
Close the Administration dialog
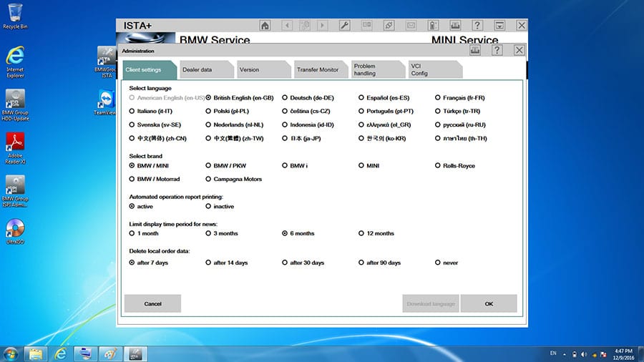[x=519, y=50]
